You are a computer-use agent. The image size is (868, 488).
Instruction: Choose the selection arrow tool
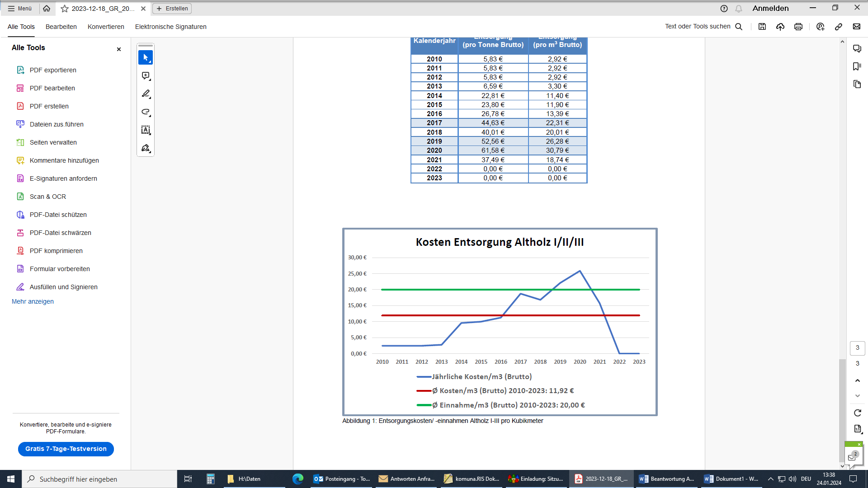tap(146, 57)
